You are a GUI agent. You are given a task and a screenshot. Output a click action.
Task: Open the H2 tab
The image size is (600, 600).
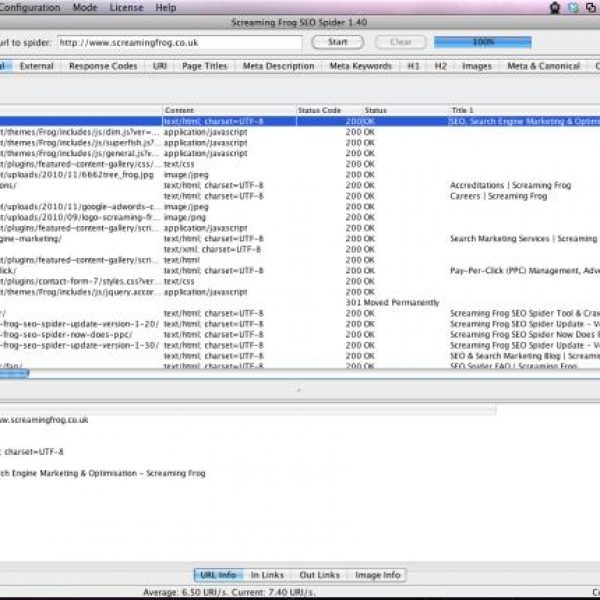tap(440, 66)
